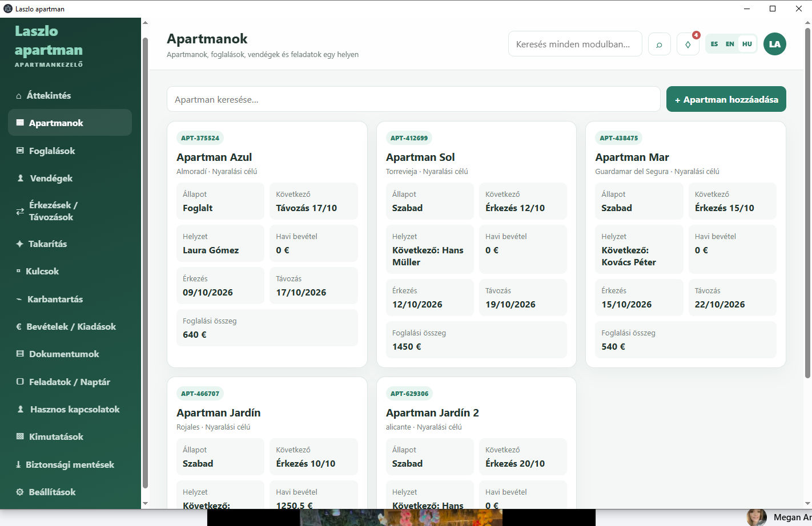
Task: Click the Áttekintés home icon in sidebar
Action: (x=19, y=96)
